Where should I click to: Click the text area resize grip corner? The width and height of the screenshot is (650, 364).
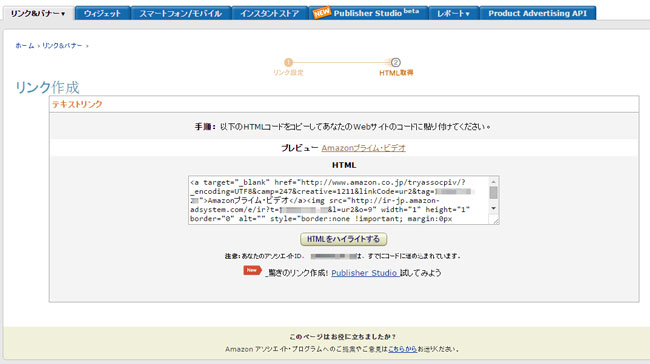click(496, 221)
